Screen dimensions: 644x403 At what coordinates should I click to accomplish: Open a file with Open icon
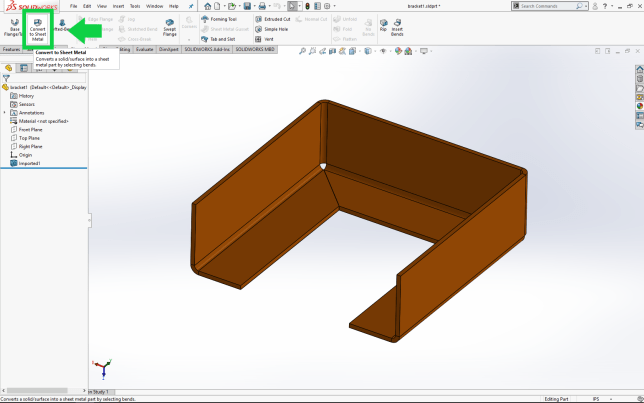tap(232, 6)
